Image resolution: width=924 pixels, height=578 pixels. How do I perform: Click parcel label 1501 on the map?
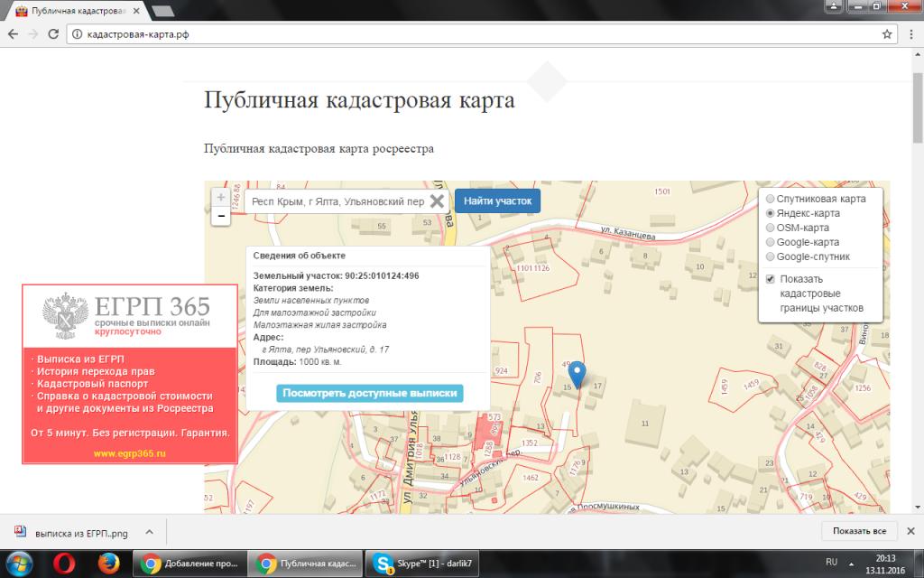click(x=662, y=191)
